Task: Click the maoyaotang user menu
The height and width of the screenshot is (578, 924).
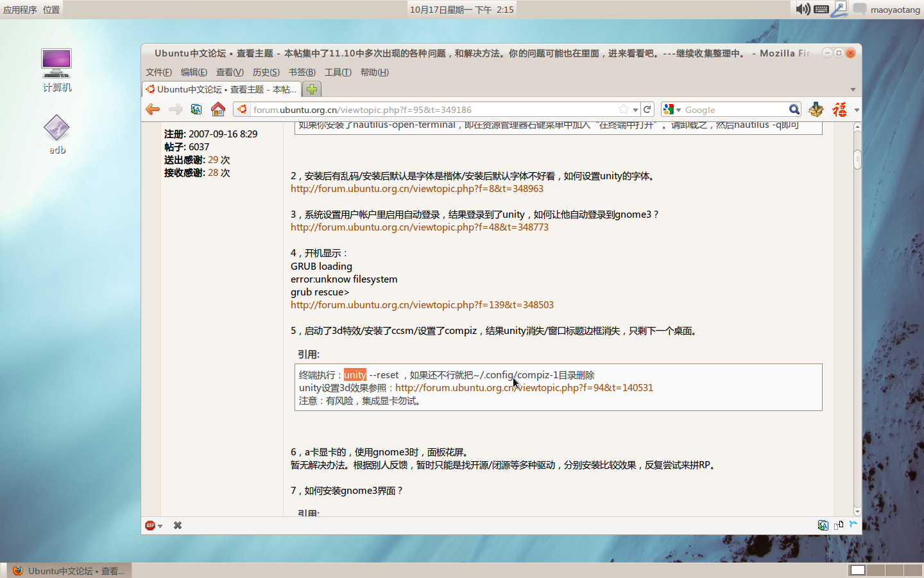Action: 895,10
